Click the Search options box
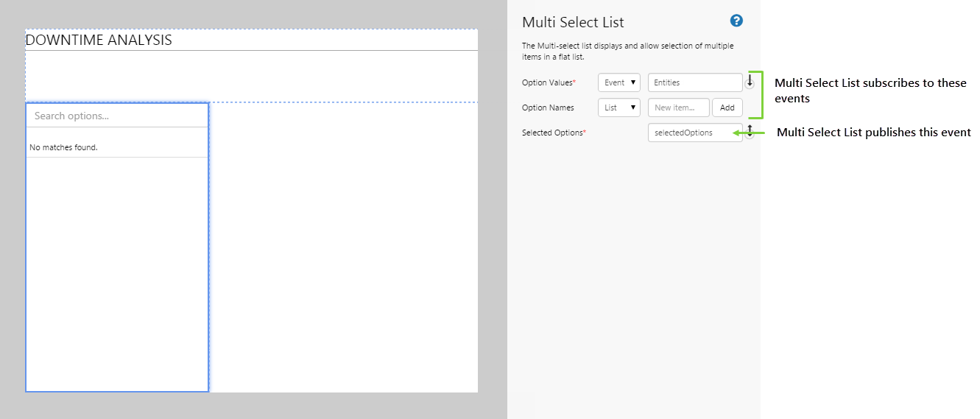 click(x=117, y=116)
